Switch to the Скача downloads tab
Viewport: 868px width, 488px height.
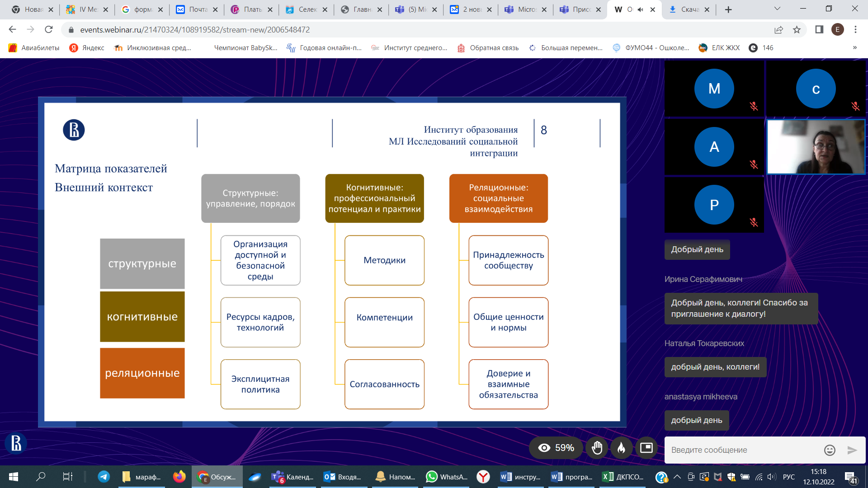(x=684, y=9)
